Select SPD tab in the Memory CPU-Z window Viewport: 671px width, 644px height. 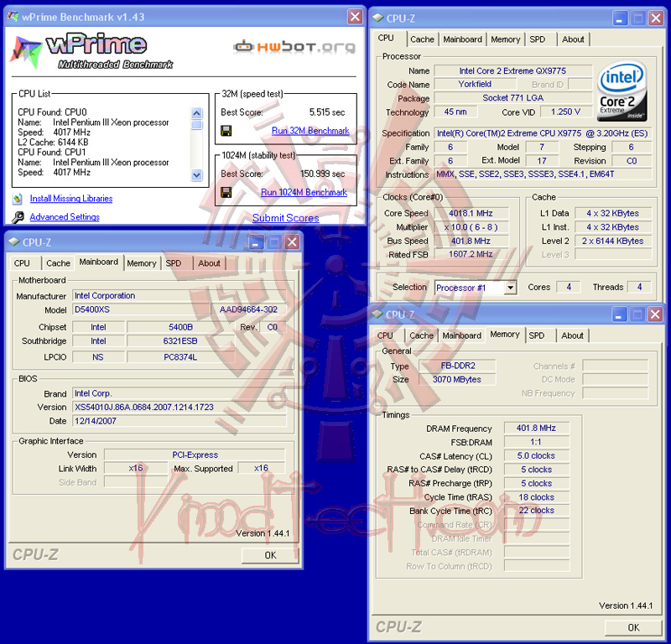point(537,335)
